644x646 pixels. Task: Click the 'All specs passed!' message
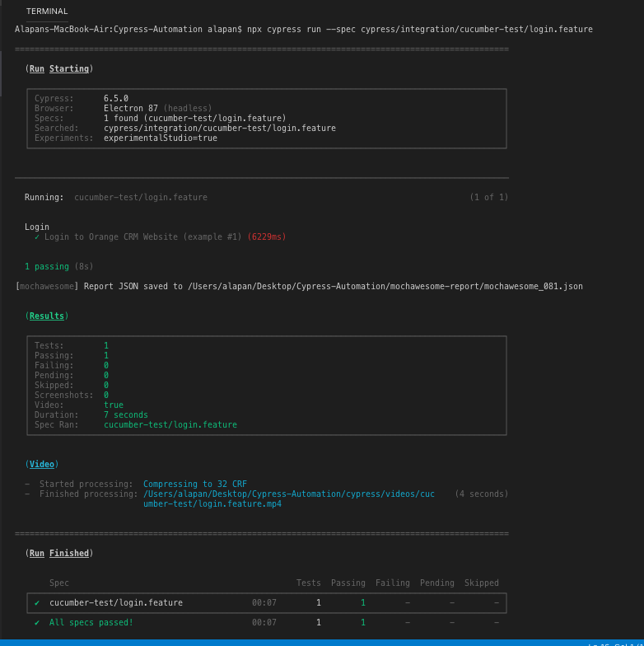91,623
